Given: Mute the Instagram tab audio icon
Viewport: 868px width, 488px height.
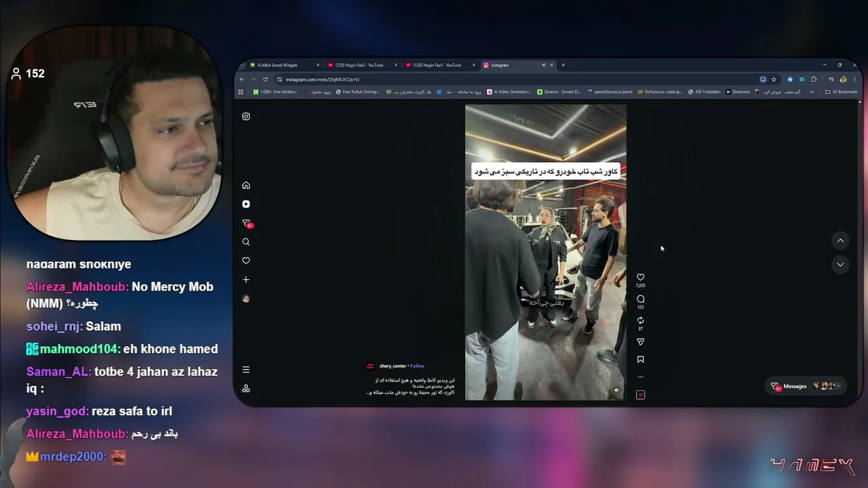Looking at the screenshot, I should tap(543, 65).
